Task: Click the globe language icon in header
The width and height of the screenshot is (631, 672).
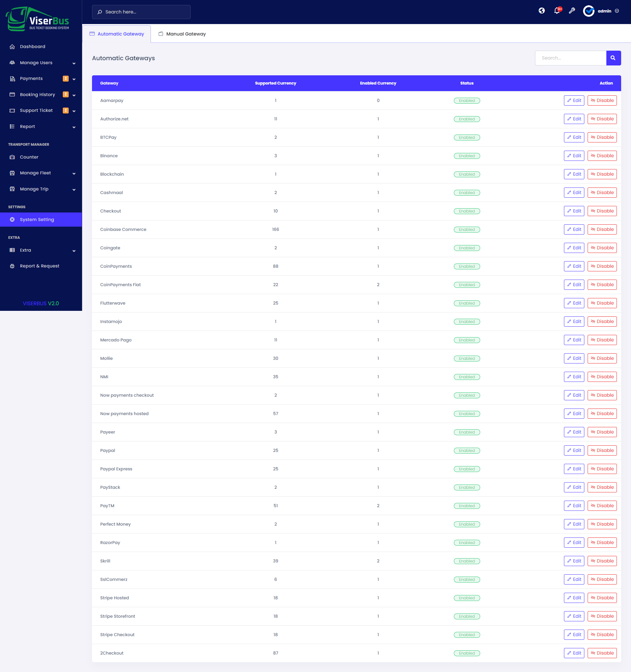Action: pos(542,11)
